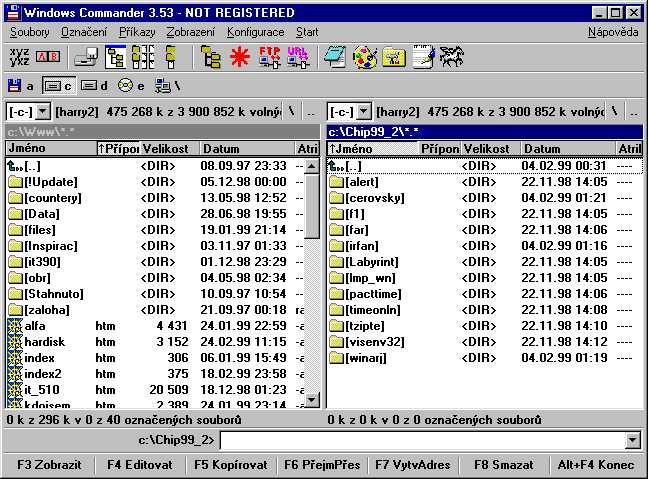
Task: Select the highlighted tree view toolbar icon
Action: coord(115,57)
